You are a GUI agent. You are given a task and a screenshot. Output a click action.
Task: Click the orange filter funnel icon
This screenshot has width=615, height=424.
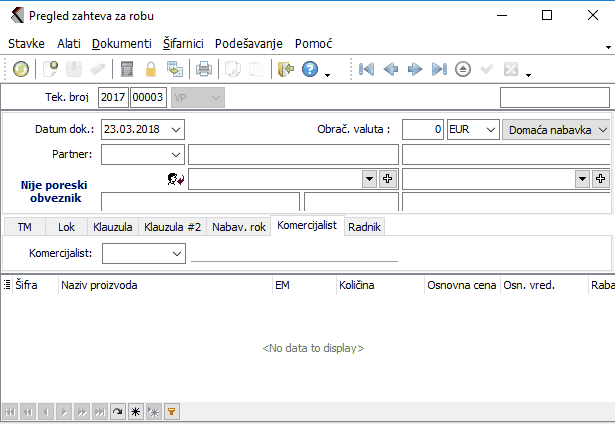coord(171,411)
